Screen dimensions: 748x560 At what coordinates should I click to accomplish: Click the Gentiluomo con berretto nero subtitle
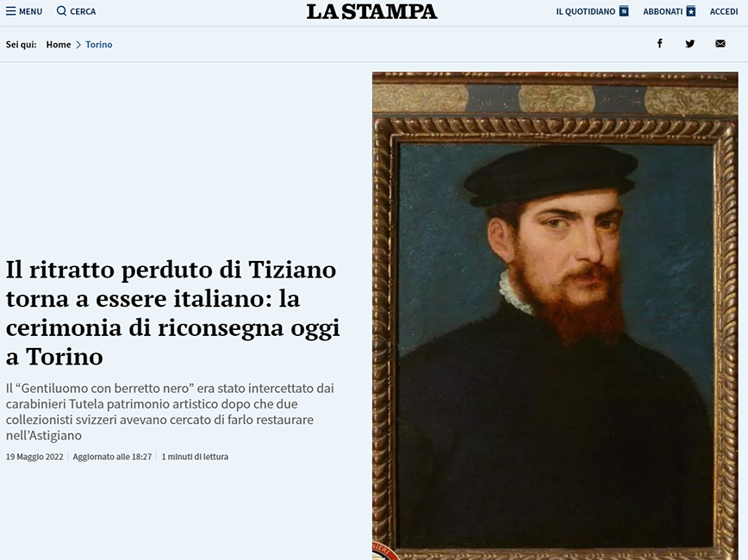pos(170,412)
